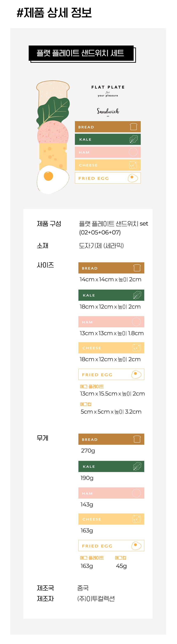This screenshot has height=644, width=177.
Task: Click the cheese icon in the weight section
Action: tap(136, 519)
